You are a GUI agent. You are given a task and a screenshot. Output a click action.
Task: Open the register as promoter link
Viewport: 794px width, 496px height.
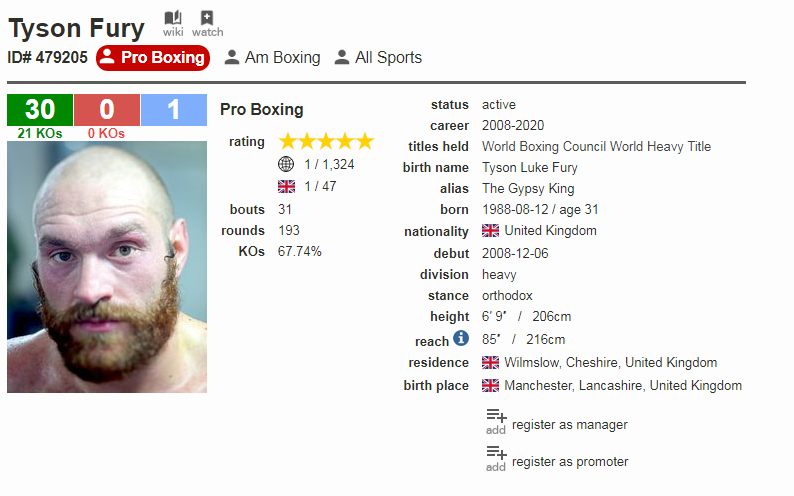click(570, 462)
